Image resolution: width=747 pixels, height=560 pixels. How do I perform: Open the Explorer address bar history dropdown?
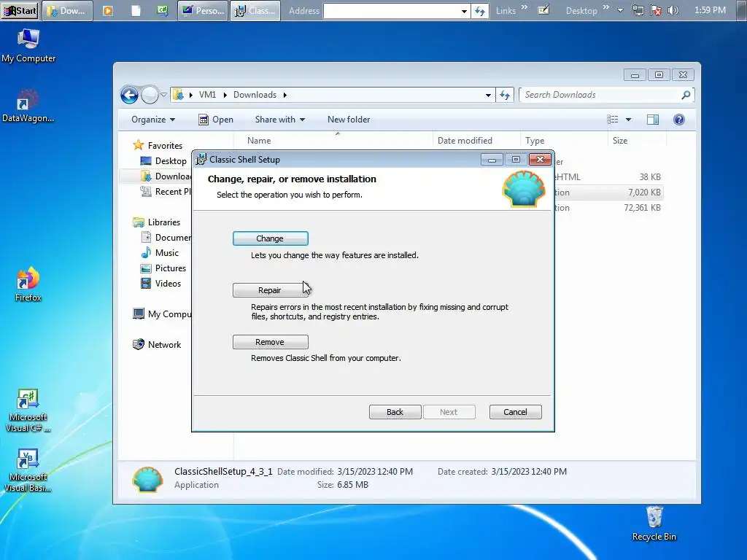click(x=488, y=96)
